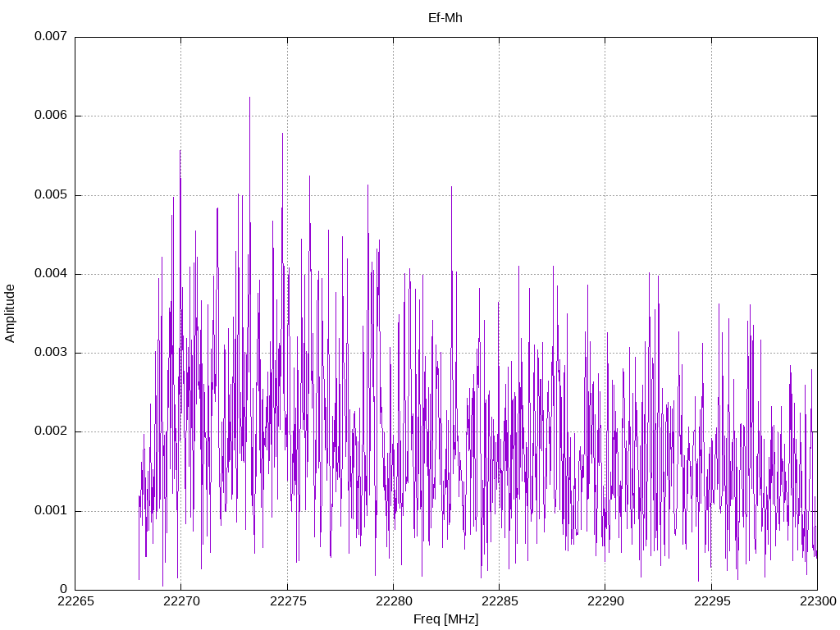
Task: Select the 22295 x-axis tick label
Action: click(711, 601)
